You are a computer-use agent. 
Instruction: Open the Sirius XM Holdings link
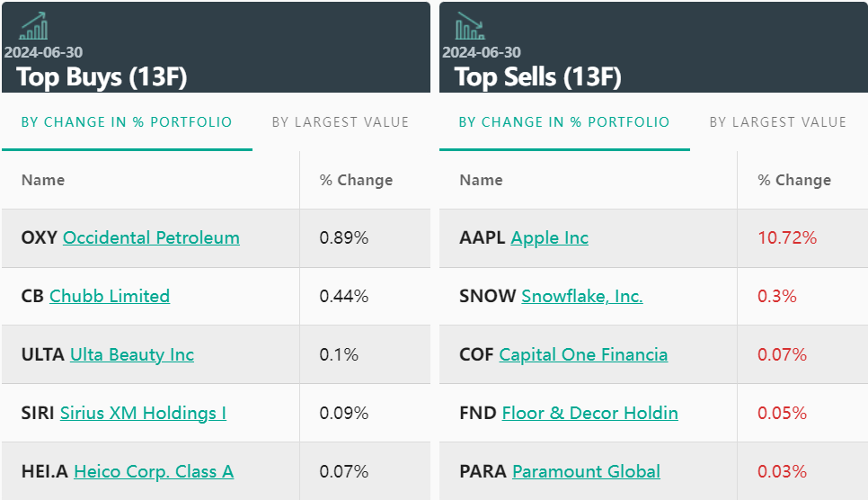click(x=143, y=414)
